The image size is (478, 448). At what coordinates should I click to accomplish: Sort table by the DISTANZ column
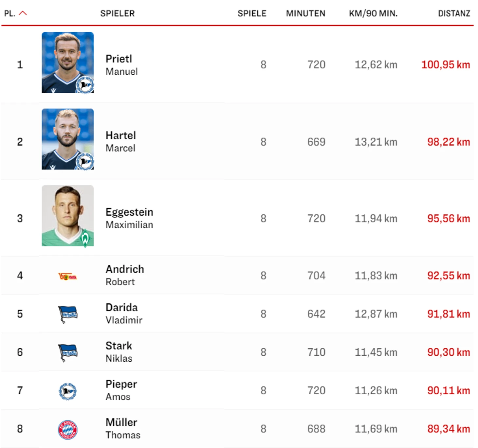coord(454,13)
